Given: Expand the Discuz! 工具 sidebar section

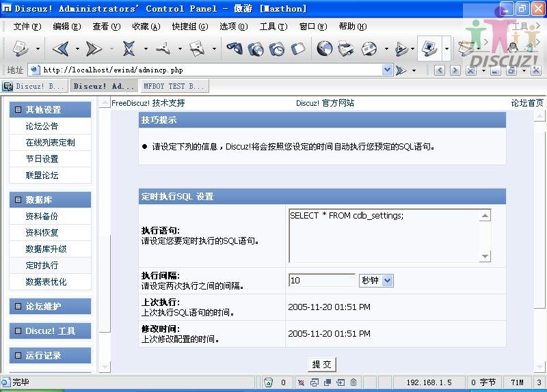Looking at the screenshot, I should 18,331.
